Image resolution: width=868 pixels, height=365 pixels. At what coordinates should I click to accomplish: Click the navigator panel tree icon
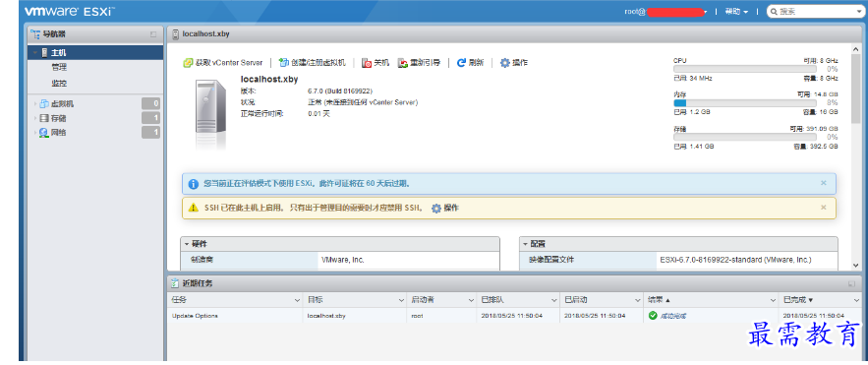35,33
